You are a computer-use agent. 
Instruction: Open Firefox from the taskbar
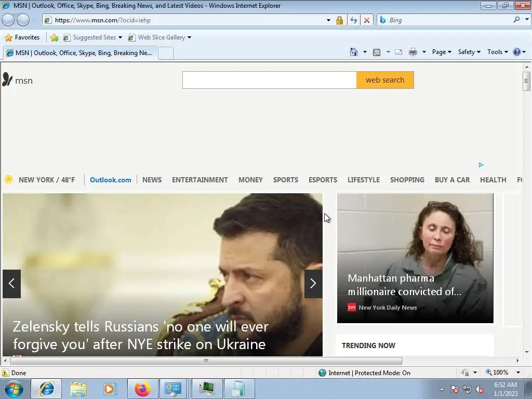(142, 389)
